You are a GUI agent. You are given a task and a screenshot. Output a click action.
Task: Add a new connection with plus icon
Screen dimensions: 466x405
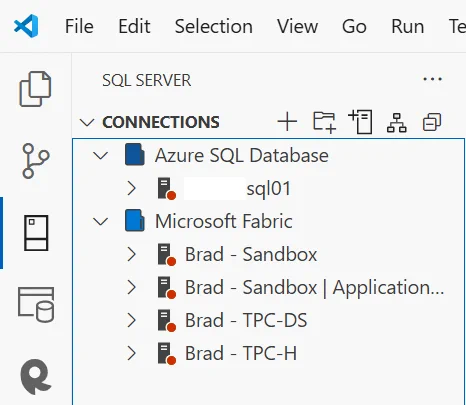pos(287,122)
